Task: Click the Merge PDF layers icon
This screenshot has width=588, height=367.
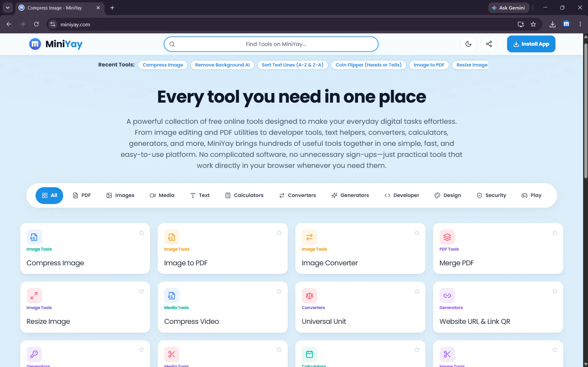Action: click(x=447, y=237)
